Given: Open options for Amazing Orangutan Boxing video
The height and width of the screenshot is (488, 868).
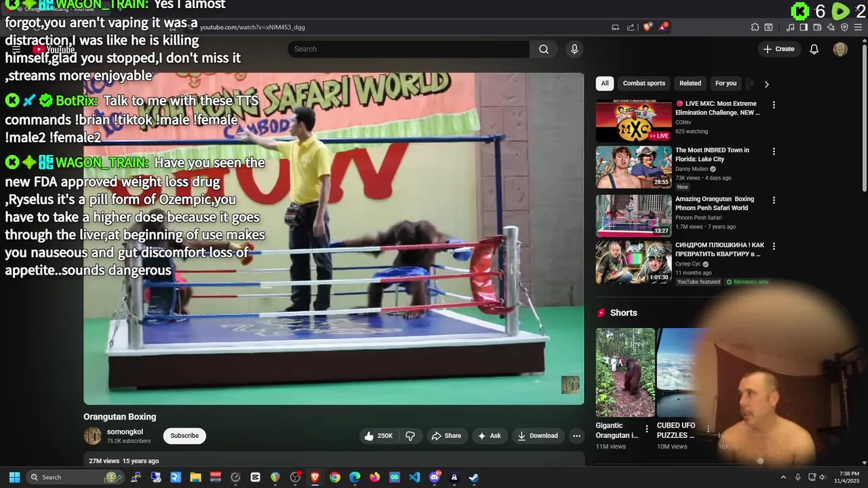Looking at the screenshot, I should 774,201.
